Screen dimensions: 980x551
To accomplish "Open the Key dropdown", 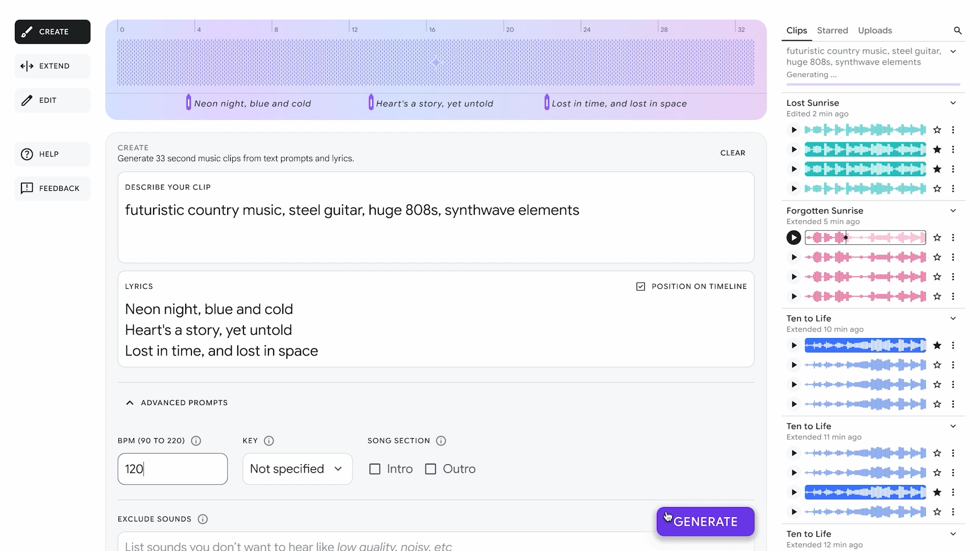I will click(x=297, y=468).
